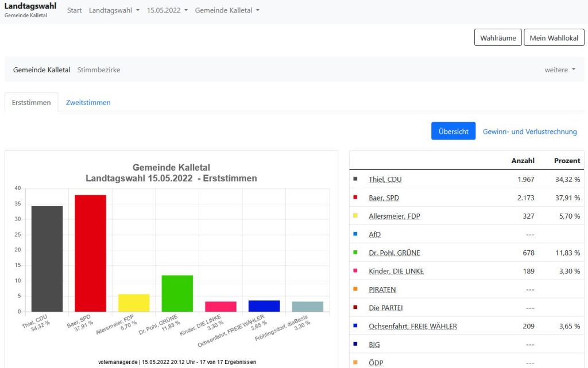This screenshot has height=368, width=588.
Task: Click the blue FREIE WÄHLER color swatch
Action: coord(355,326)
